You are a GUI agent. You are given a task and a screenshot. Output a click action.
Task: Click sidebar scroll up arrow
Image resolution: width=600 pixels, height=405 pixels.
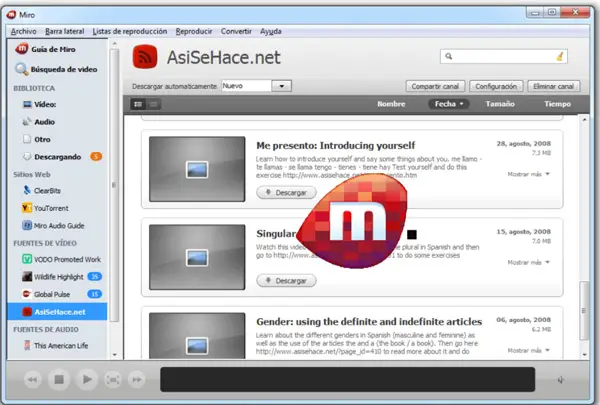[114, 44]
